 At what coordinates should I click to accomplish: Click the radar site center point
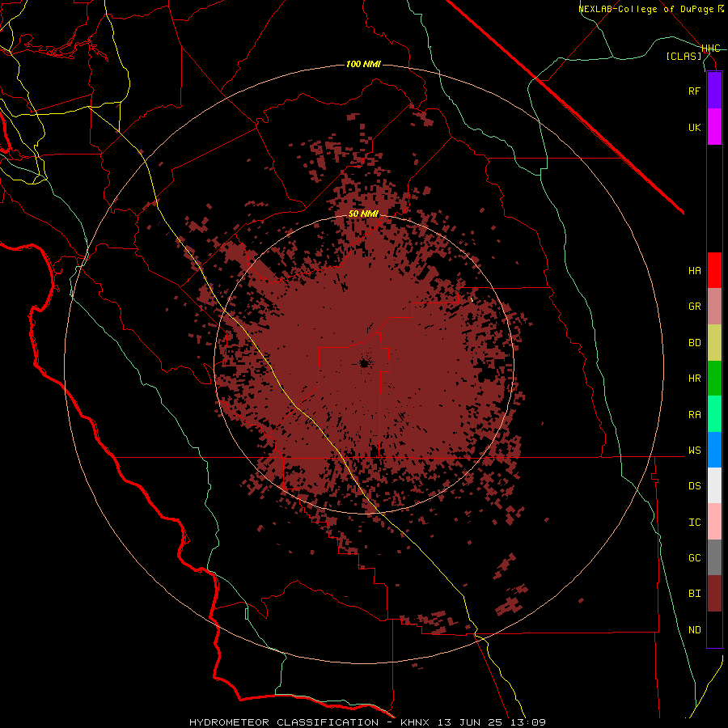[x=364, y=363]
